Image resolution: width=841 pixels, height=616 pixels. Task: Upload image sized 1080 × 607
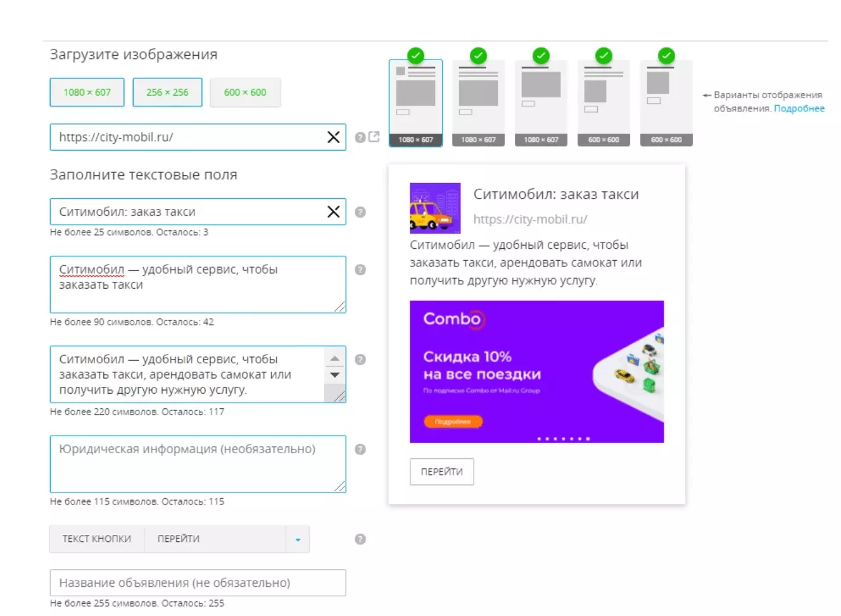(87, 92)
